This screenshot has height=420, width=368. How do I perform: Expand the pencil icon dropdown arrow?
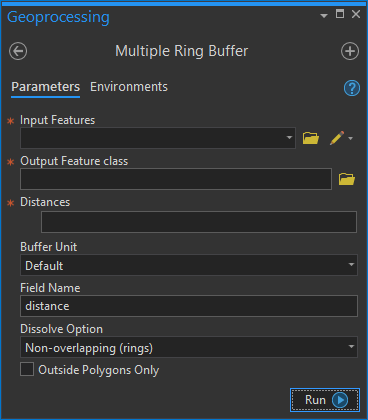pos(350,138)
